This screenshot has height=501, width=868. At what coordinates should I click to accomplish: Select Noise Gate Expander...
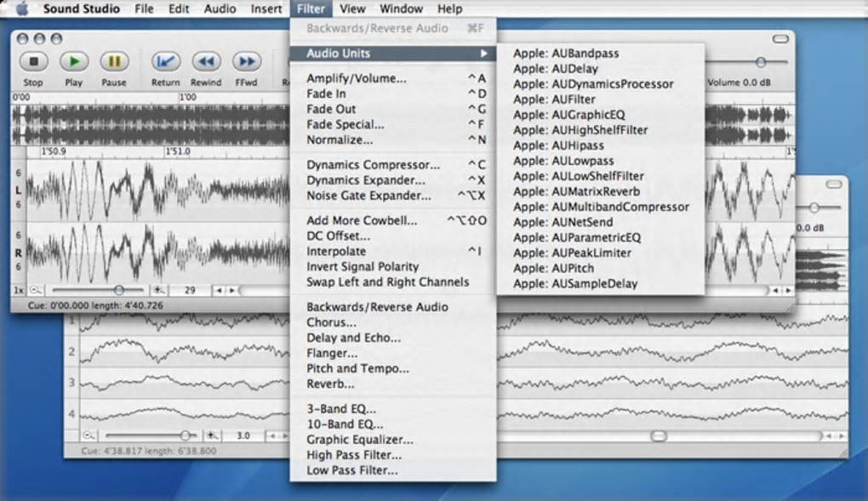coord(393,196)
